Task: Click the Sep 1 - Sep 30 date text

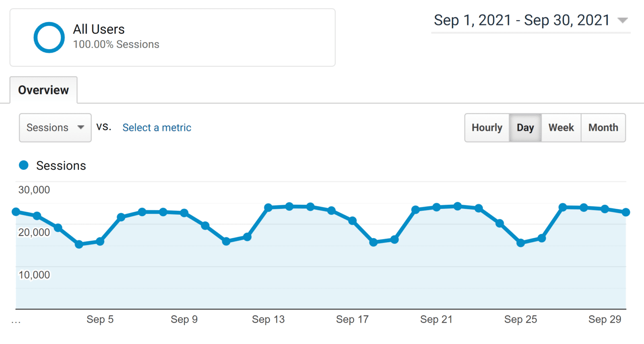Action: [x=521, y=20]
